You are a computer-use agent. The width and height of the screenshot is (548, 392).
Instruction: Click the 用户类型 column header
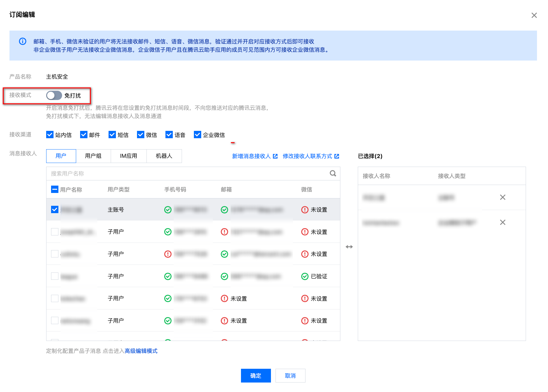click(119, 190)
